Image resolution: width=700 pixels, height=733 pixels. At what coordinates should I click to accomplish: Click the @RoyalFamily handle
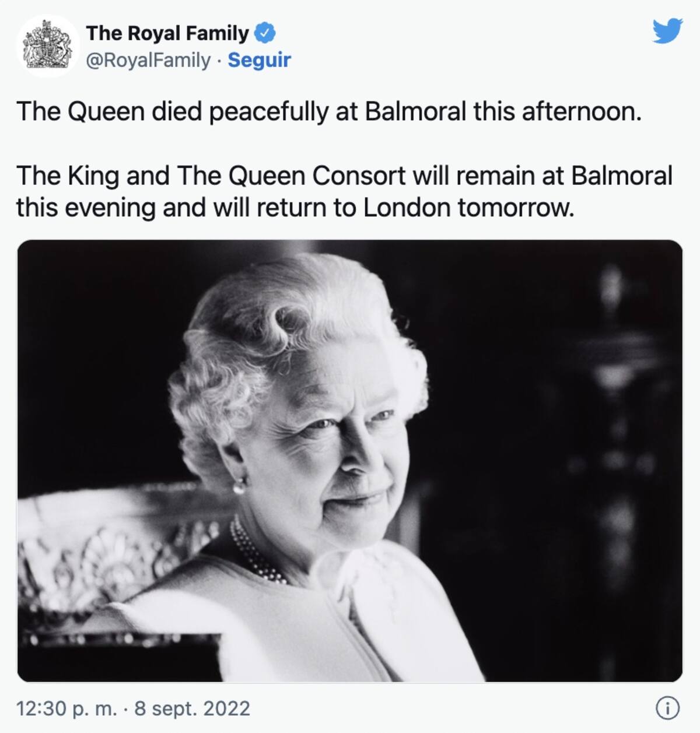click(148, 60)
